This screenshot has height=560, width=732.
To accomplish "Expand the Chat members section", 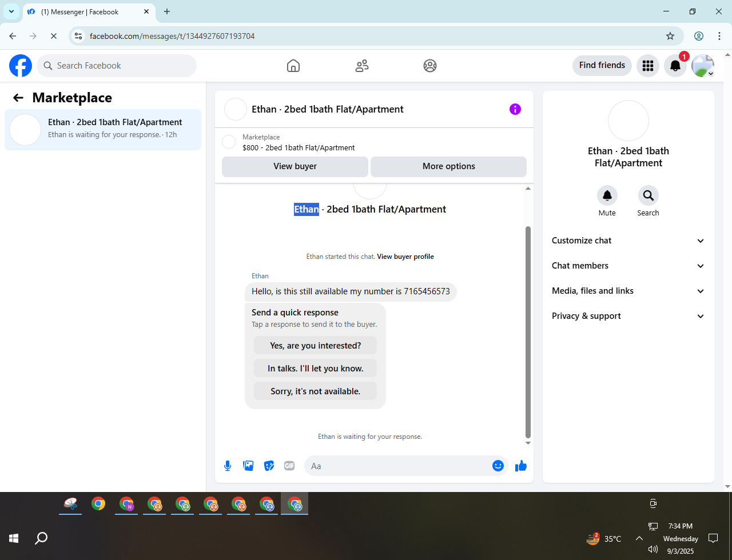I will click(x=628, y=266).
